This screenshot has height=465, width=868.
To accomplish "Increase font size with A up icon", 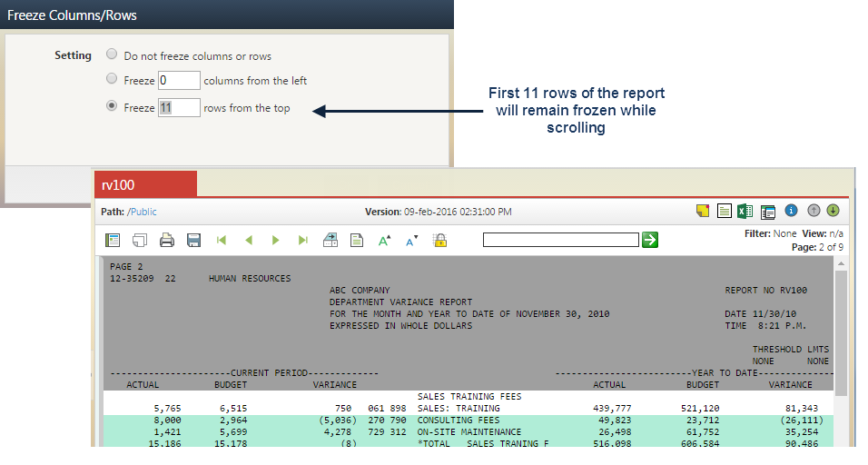I will point(384,241).
